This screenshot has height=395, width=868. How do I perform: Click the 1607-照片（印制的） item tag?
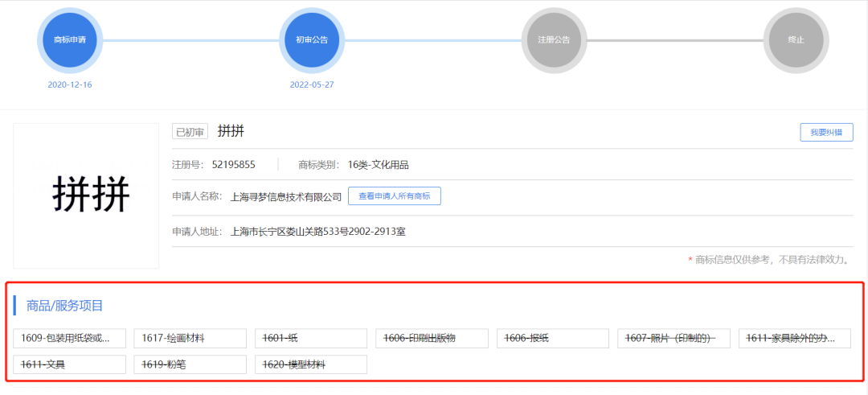(674, 339)
